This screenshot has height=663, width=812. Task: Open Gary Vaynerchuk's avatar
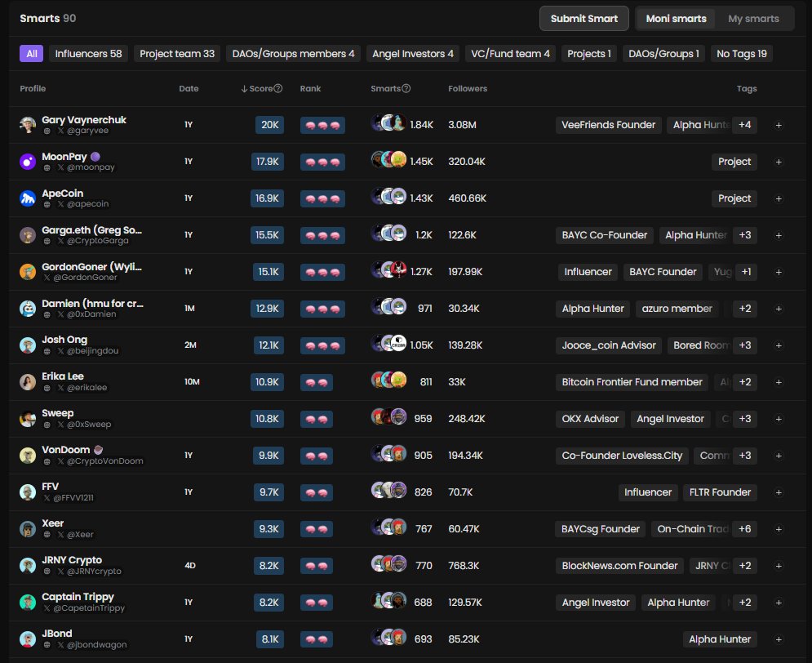coord(28,125)
